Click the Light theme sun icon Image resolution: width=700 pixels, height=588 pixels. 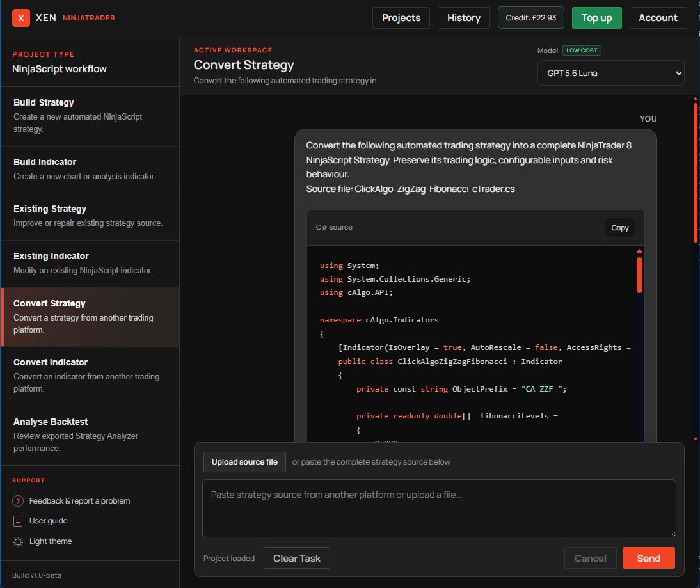[x=18, y=541]
